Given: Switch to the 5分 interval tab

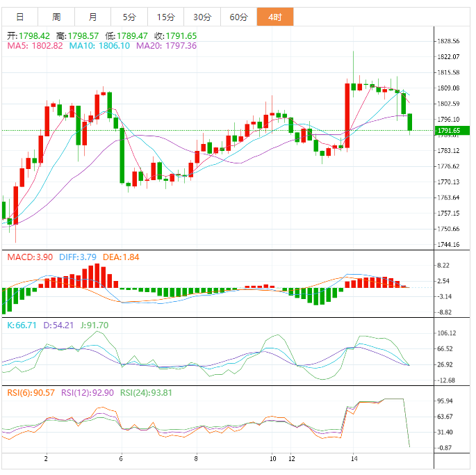Looking at the screenshot, I should (x=129, y=17).
